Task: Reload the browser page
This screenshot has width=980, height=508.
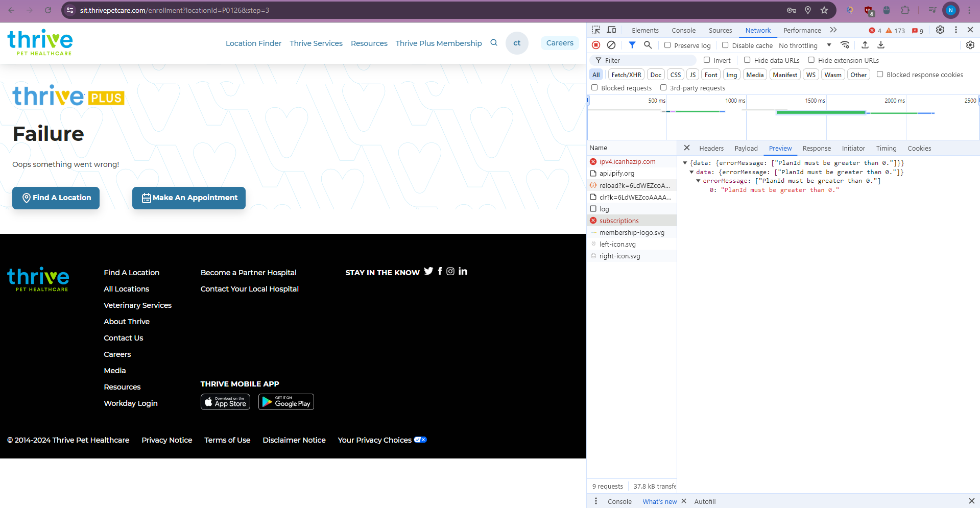Action: 48,10
